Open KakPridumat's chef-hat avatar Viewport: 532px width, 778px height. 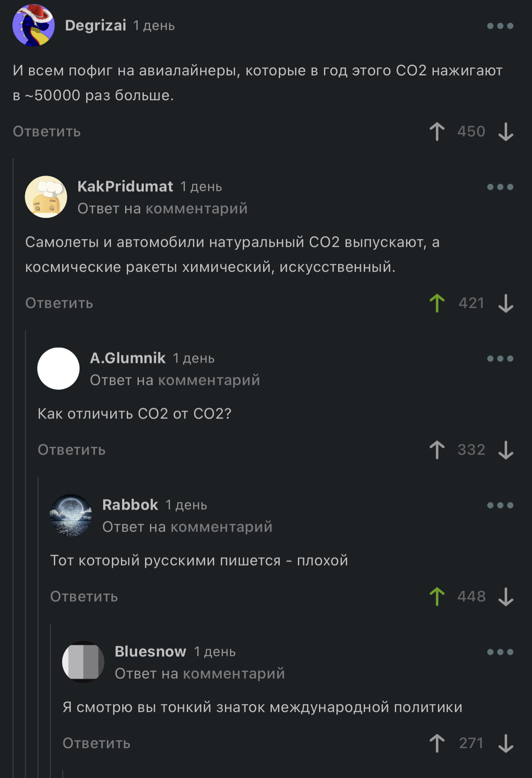point(46,197)
